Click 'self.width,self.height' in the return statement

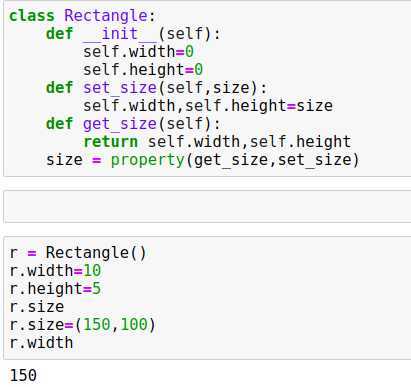249,142
